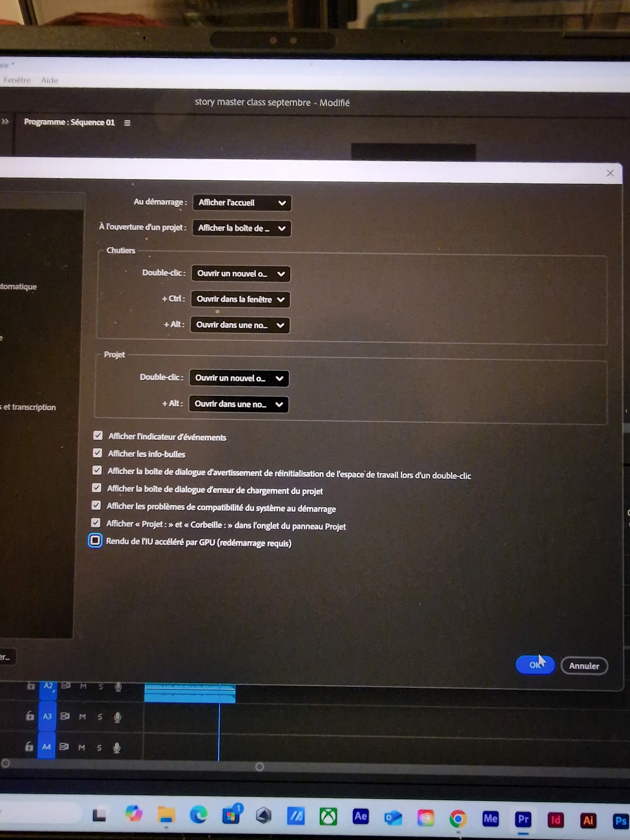Open After Effects from the taskbar
This screenshot has height=840, width=630.
point(360,816)
